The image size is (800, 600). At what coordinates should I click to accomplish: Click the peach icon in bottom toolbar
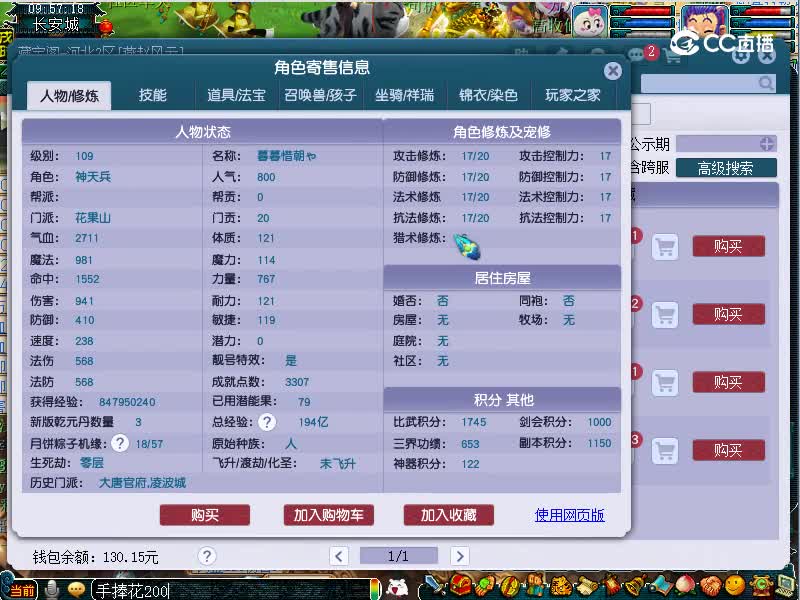[x=685, y=585]
